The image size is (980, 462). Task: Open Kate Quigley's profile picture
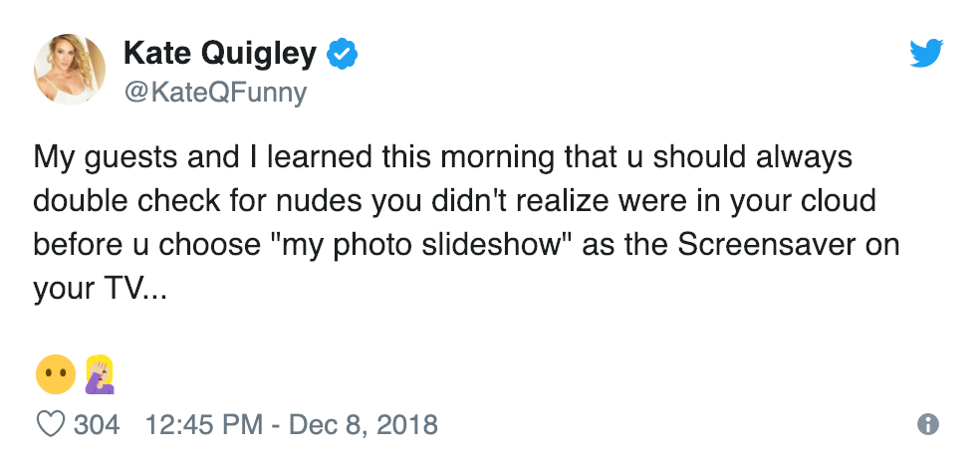[x=70, y=71]
